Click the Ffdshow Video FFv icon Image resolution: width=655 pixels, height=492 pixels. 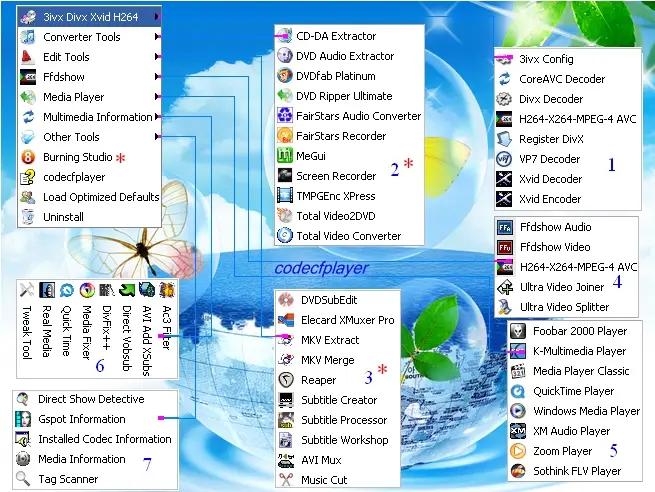(505, 247)
